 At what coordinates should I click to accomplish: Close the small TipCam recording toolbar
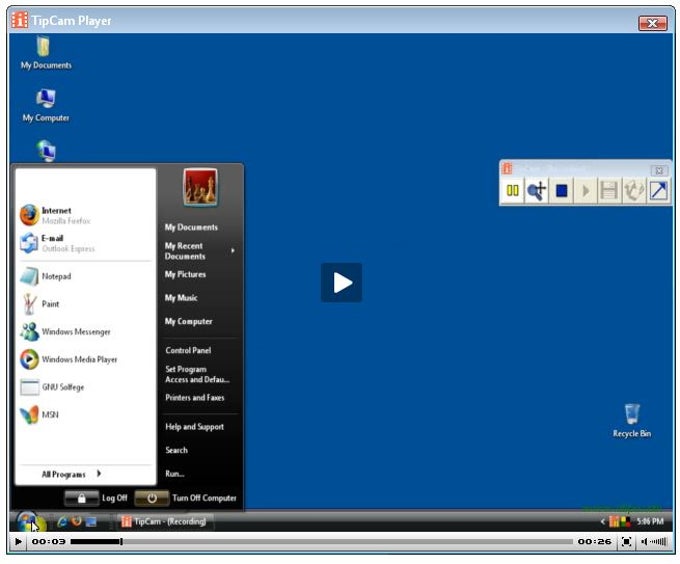659,170
